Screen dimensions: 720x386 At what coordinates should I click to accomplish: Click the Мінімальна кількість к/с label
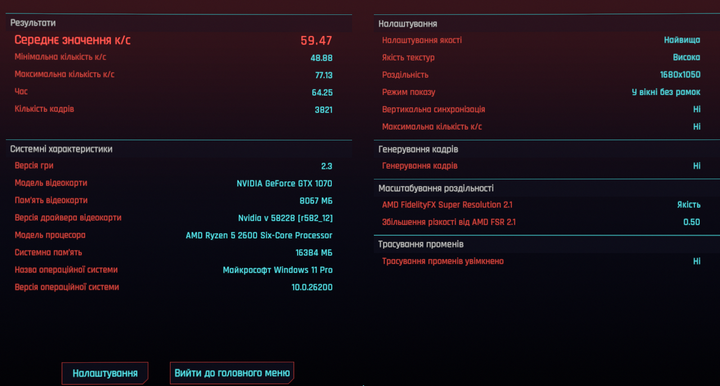click(60, 57)
